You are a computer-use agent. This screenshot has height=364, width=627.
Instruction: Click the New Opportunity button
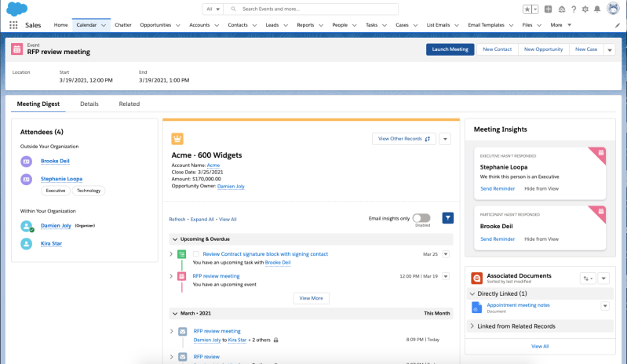click(x=544, y=49)
